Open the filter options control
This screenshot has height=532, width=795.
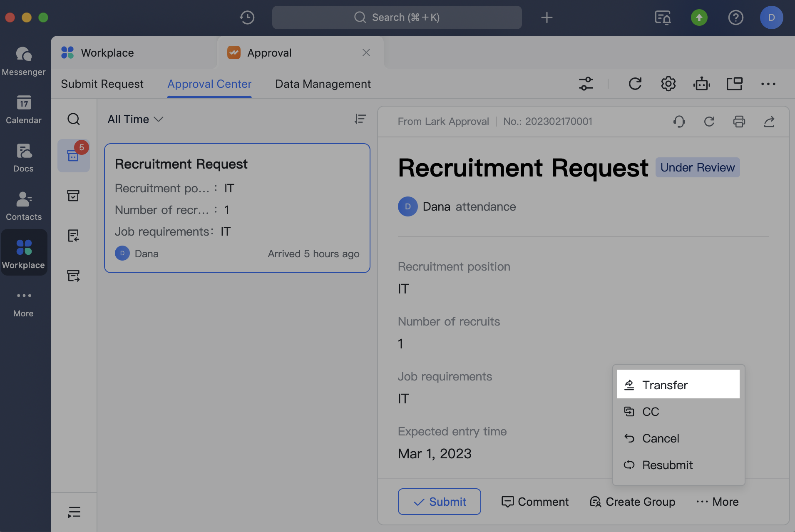[x=586, y=84]
